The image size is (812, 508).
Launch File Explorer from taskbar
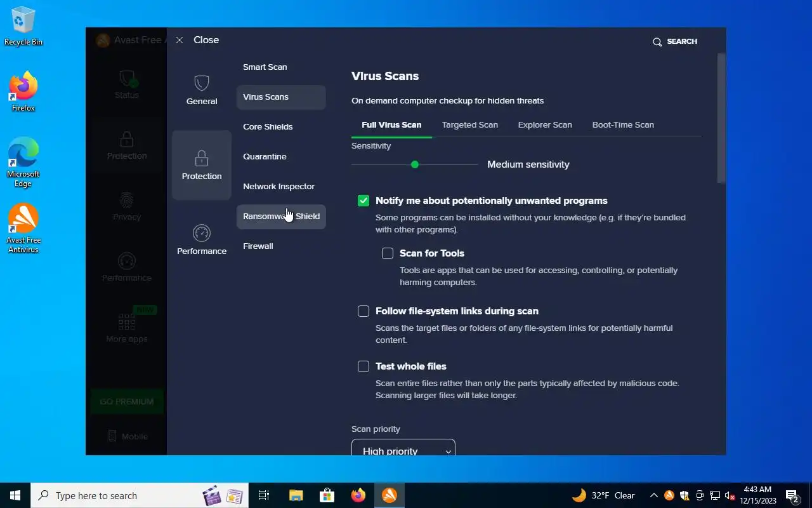[x=296, y=495]
